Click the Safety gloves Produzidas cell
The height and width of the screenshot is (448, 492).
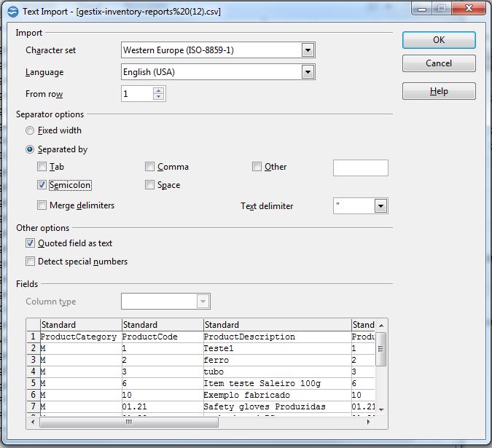coord(278,407)
